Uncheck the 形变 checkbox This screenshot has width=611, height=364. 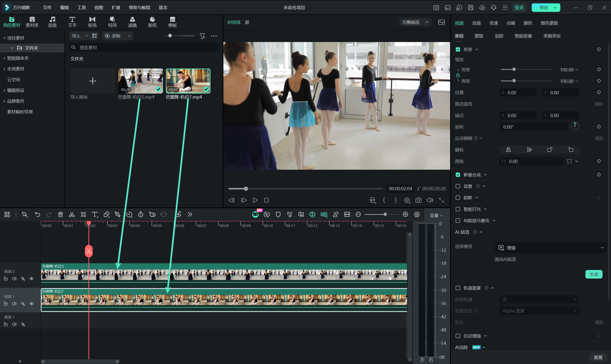pos(458,50)
